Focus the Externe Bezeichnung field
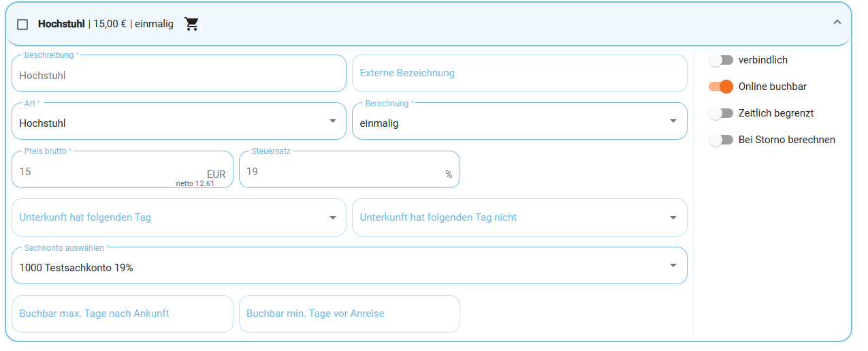 pyautogui.click(x=519, y=74)
